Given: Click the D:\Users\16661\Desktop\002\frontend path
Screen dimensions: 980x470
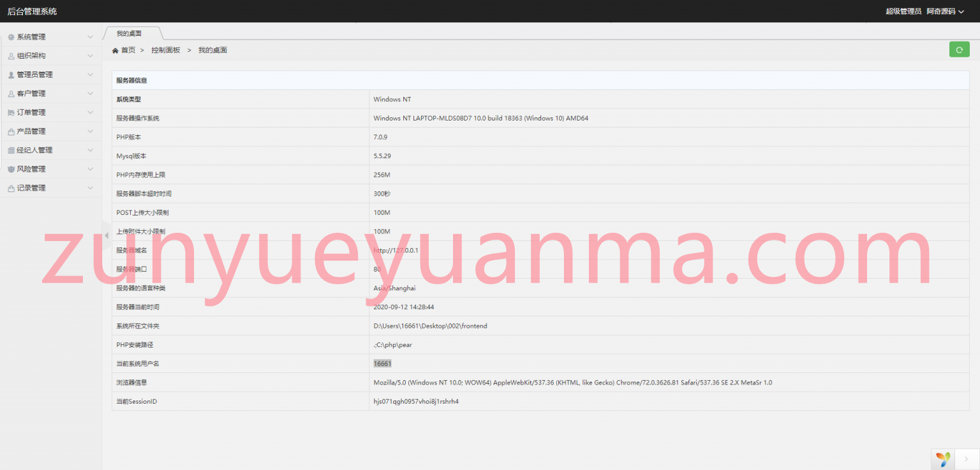Looking at the screenshot, I should point(431,326).
